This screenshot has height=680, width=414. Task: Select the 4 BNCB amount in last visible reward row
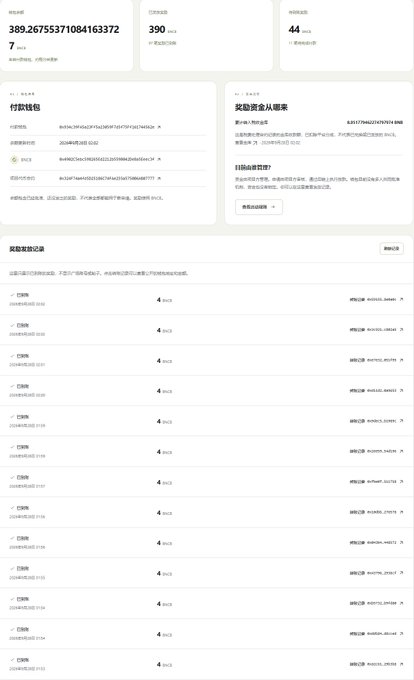[164, 664]
